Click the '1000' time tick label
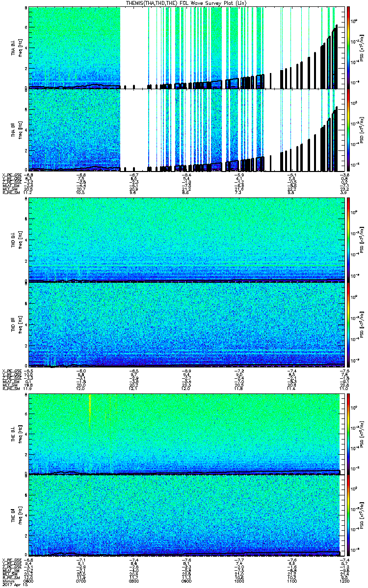368x588 pixels. click(238, 581)
